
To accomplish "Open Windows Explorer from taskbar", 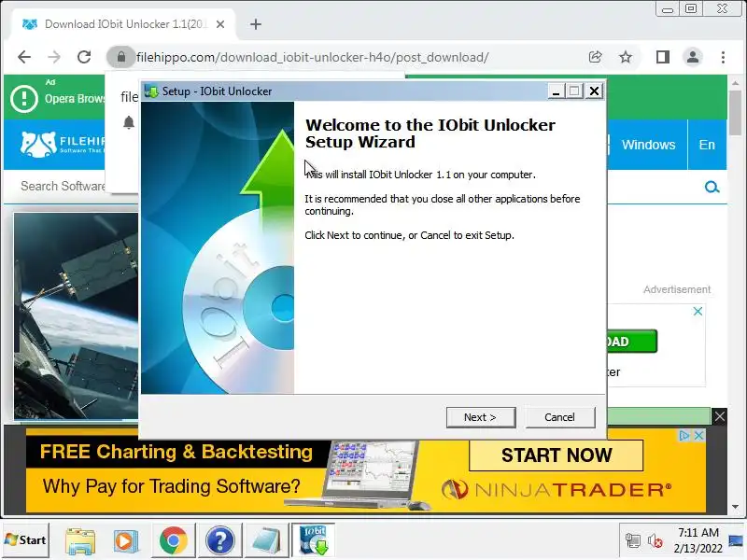I will click(x=80, y=540).
